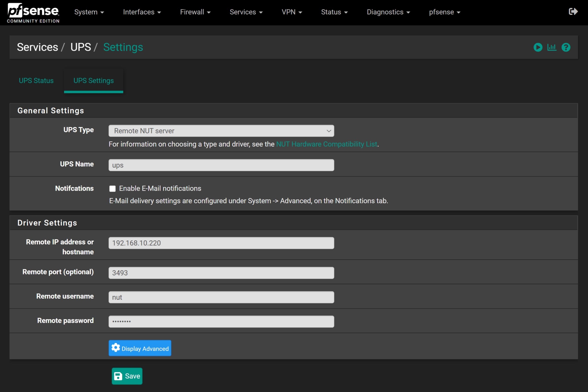Click the Remote IP address field
Screen dimensions: 588x392
click(x=221, y=243)
